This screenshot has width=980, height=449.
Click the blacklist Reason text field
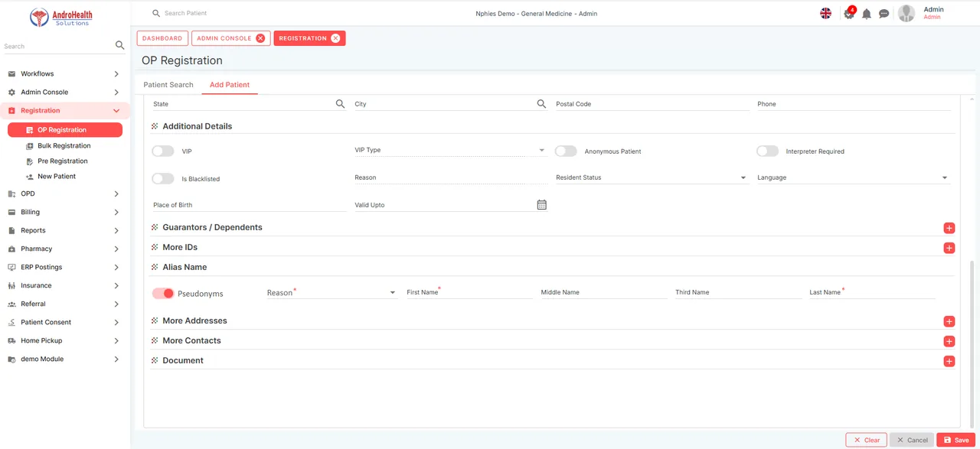coord(449,178)
